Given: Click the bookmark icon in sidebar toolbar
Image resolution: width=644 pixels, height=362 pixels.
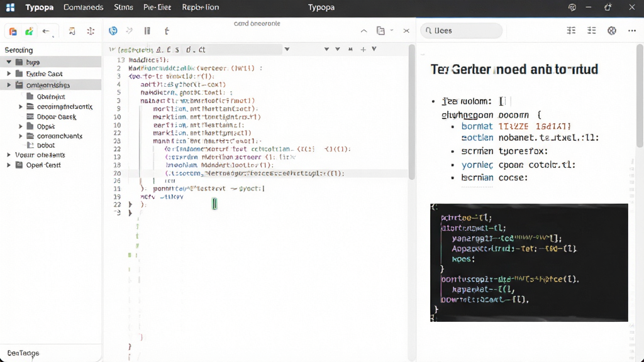Looking at the screenshot, I should (72, 31).
